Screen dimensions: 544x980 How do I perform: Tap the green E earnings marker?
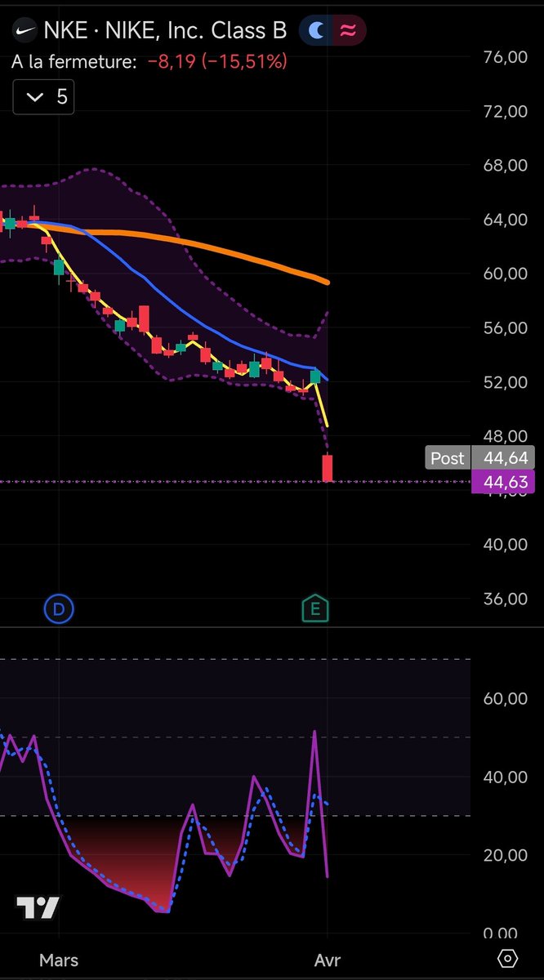(x=315, y=609)
